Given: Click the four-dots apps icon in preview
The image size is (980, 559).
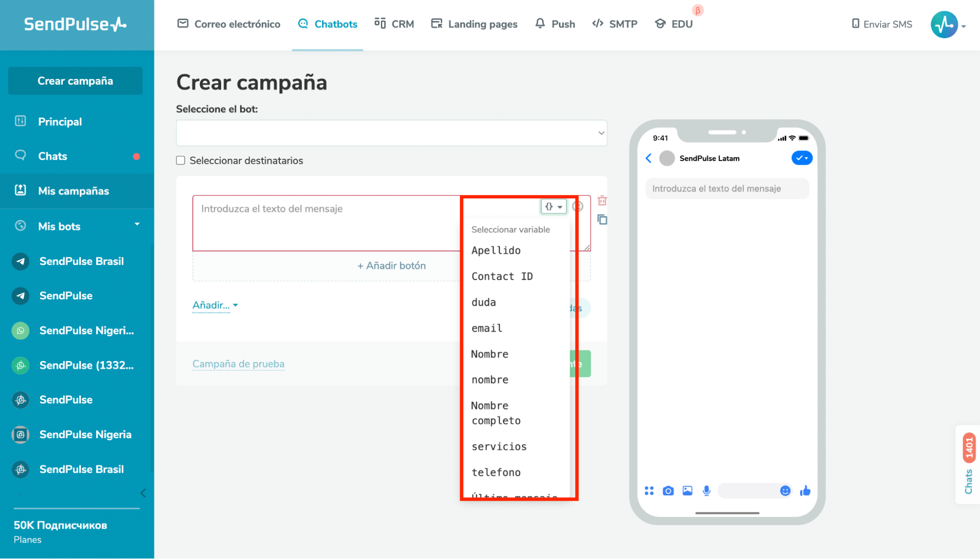Looking at the screenshot, I should (649, 491).
